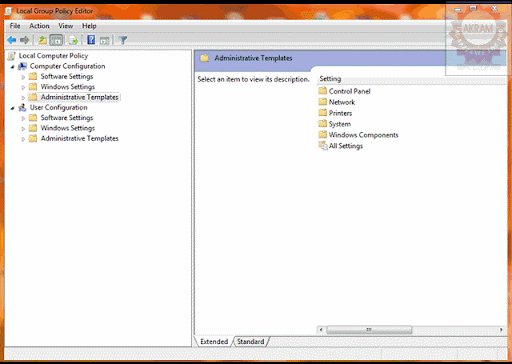Screen dimensions: 512x364
Task: Select Local Computer Policy in the tree
Action: (x=53, y=56)
